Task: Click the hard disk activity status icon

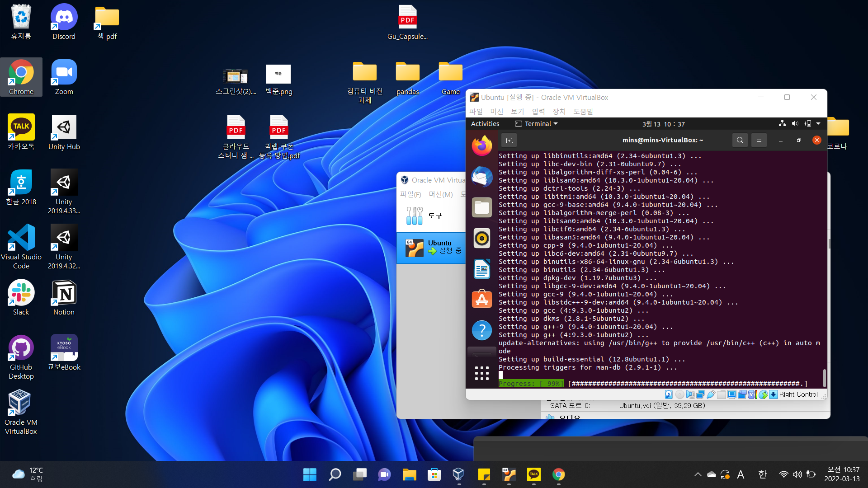Action: click(669, 394)
